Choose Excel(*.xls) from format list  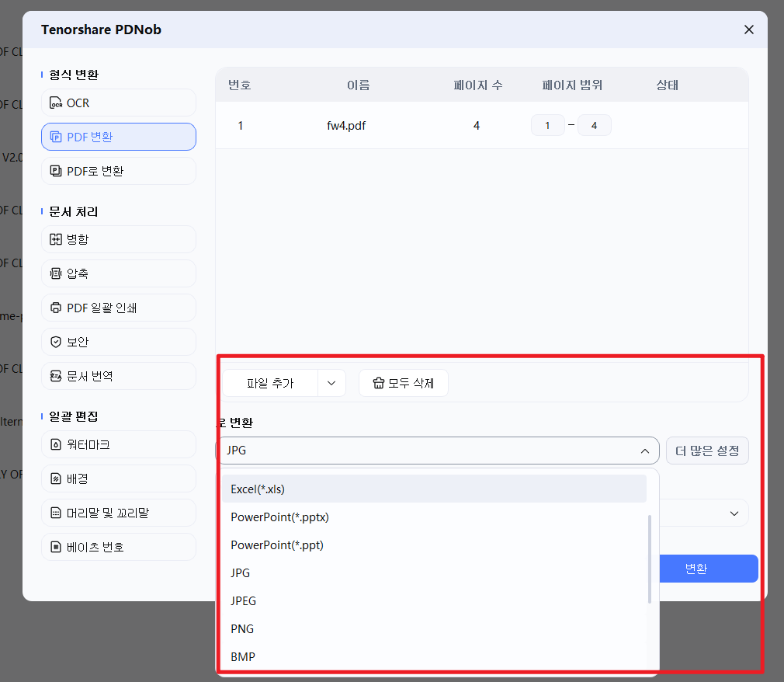pos(434,489)
